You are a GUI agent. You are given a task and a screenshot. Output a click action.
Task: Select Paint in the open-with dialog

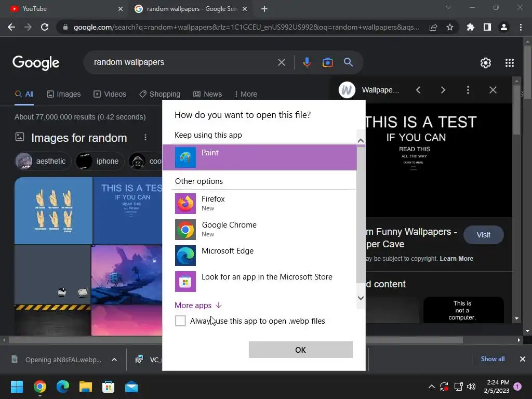click(259, 157)
